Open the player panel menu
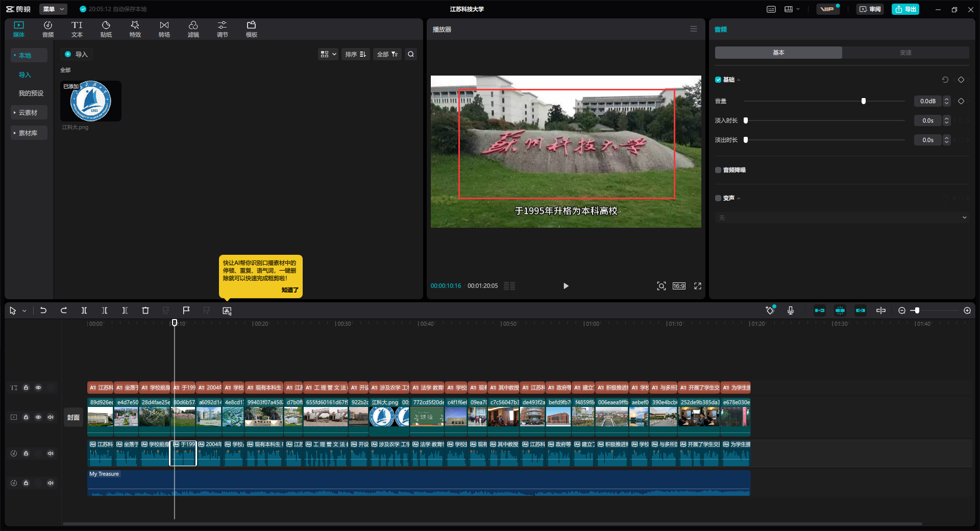This screenshot has width=980, height=531. [694, 29]
